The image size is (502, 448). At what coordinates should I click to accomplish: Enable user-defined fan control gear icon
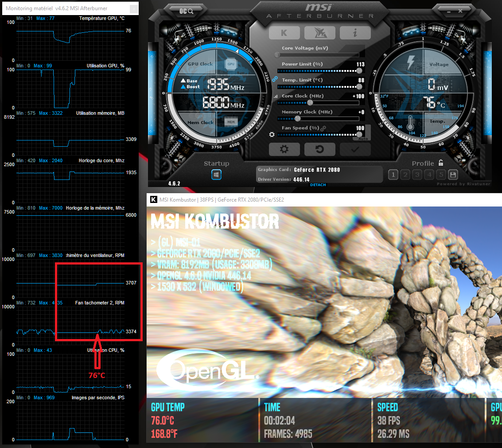pos(272,135)
